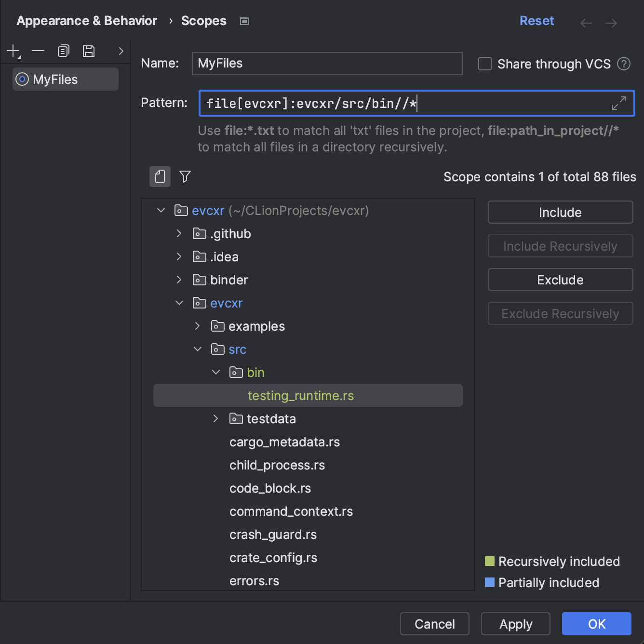The image size is (644, 644).
Task: Expand the testdata folder
Action: (215, 418)
